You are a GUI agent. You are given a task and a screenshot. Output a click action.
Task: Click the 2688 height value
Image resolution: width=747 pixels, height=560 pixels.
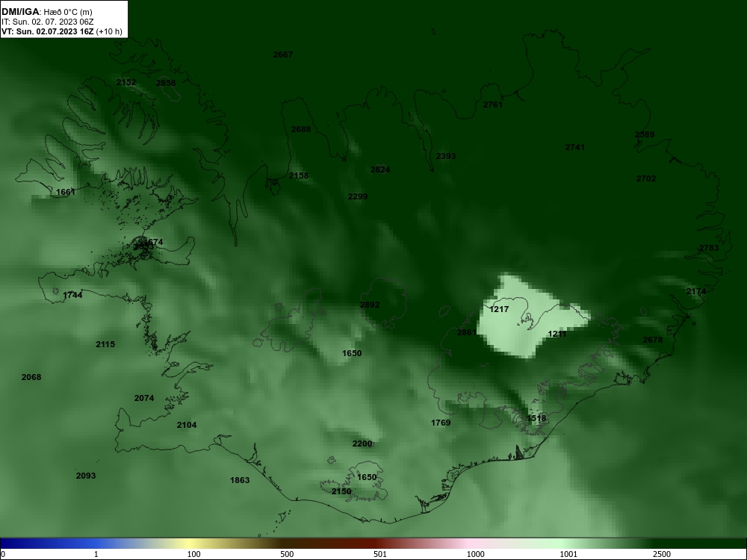coord(301,129)
